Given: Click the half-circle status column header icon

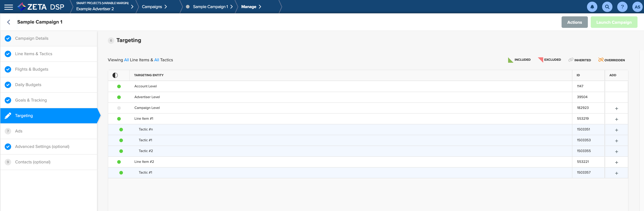Looking at the screenshot, I should pyautogui.click(x=115, y=75).
